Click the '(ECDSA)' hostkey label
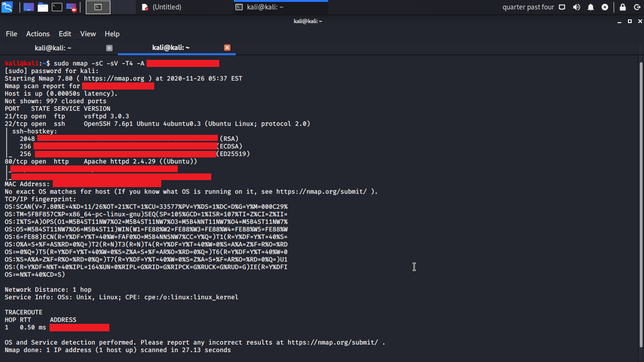Screen dimensions: 644x362 229,146
